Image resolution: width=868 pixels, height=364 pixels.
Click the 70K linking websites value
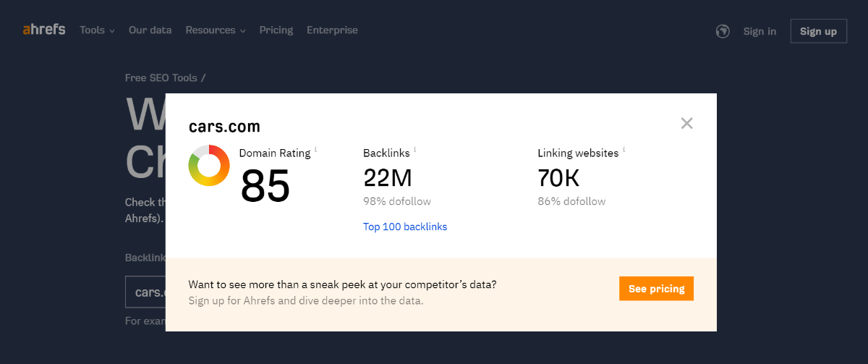(558, 177)
